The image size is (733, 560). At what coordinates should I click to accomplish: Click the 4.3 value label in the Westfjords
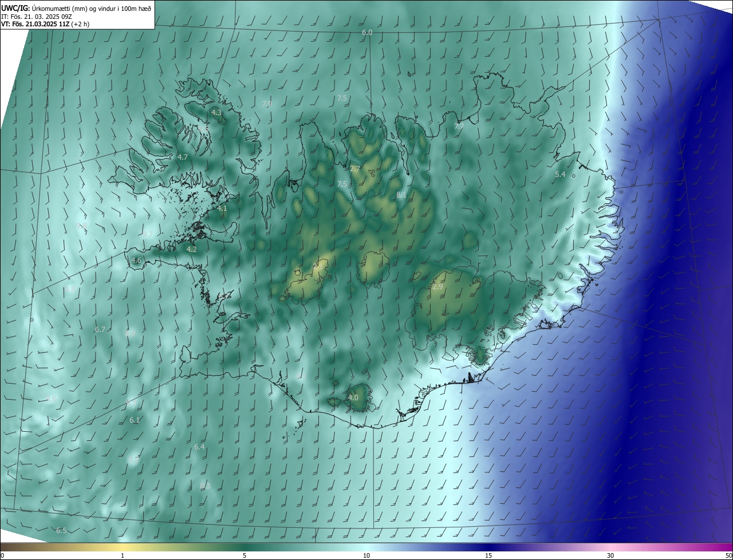(x=216, y=113)
